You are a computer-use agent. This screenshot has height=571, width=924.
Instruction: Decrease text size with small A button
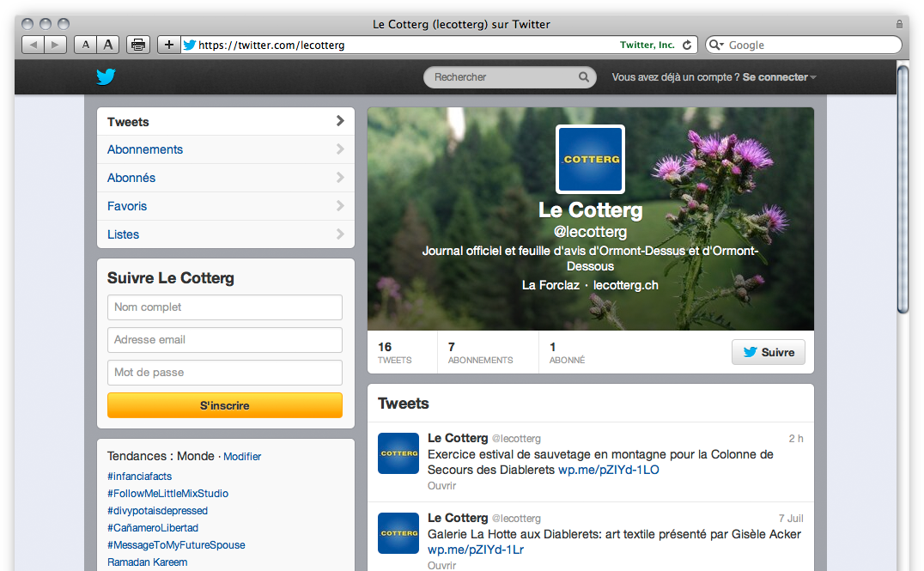point(86,45)
